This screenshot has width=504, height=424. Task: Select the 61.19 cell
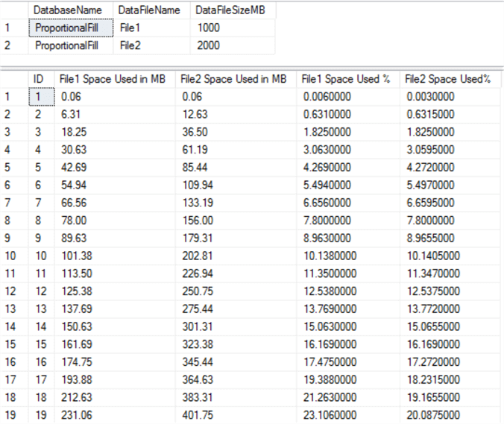(x=236, y=150)
